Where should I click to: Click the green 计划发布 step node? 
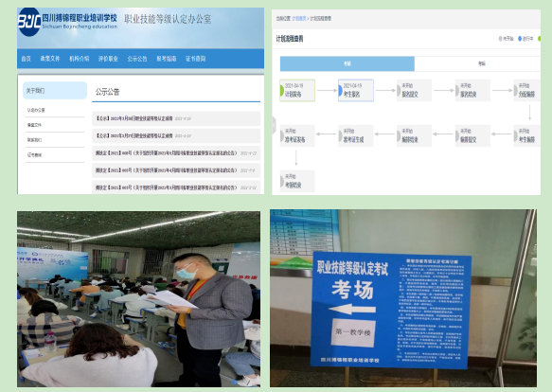click(x=297, y=91)
